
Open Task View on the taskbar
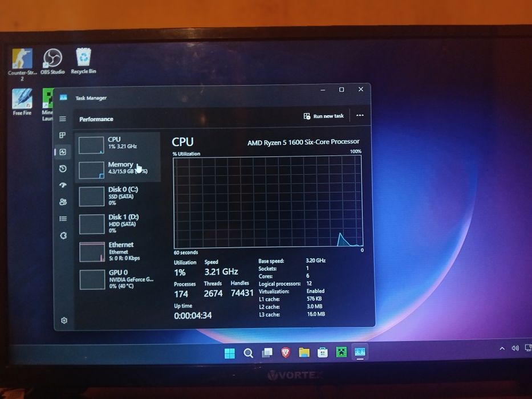coord(267,353)
